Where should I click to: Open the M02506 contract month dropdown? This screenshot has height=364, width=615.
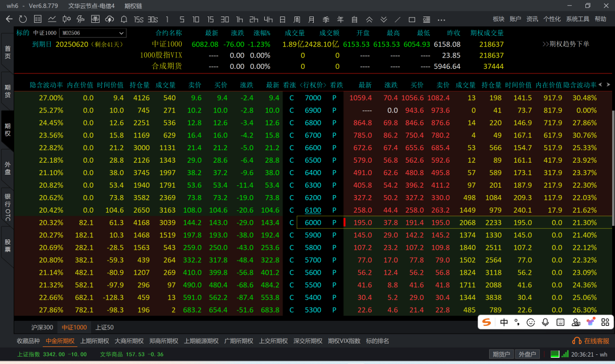pos(93,33)
